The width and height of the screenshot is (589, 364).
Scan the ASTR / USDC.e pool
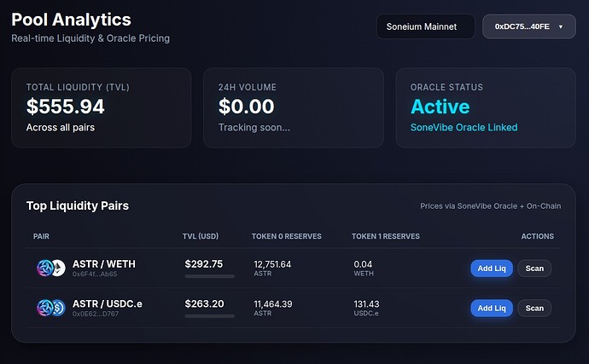point(534,308)
